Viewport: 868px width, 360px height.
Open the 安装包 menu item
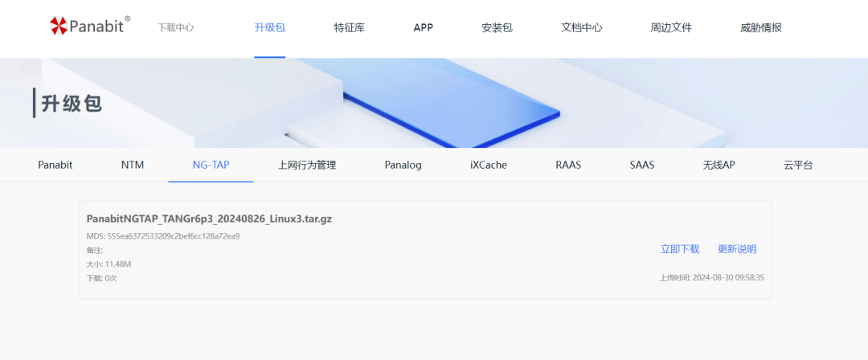point(497,27)
